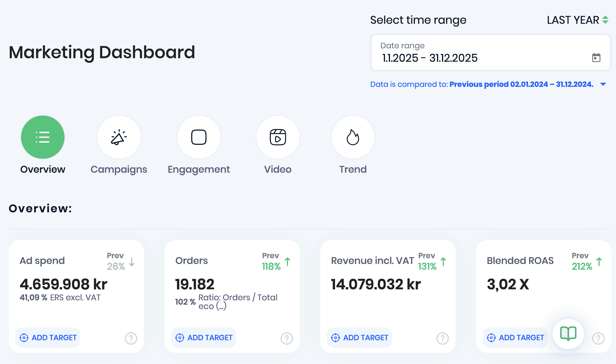Expand truncated Orders ratio description text
The width and height of the screenshot is (616, 364).
(221, 306)
